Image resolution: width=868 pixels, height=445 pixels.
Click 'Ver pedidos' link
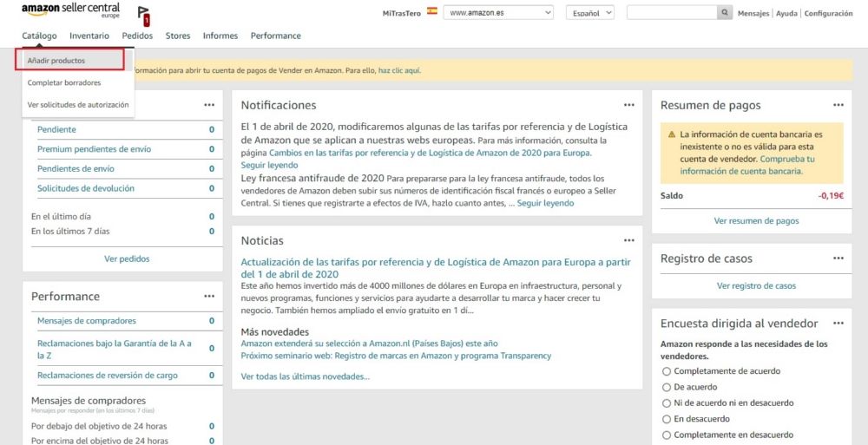[127, 258]
